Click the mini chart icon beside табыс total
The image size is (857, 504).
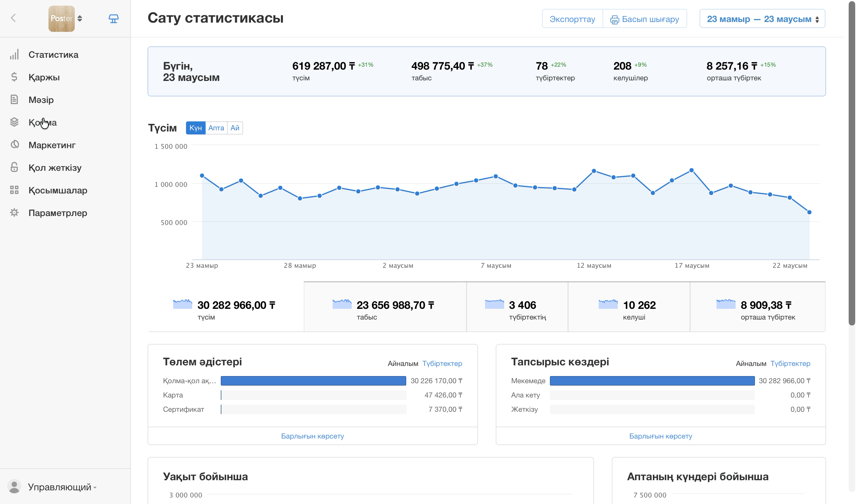(342, 304)
